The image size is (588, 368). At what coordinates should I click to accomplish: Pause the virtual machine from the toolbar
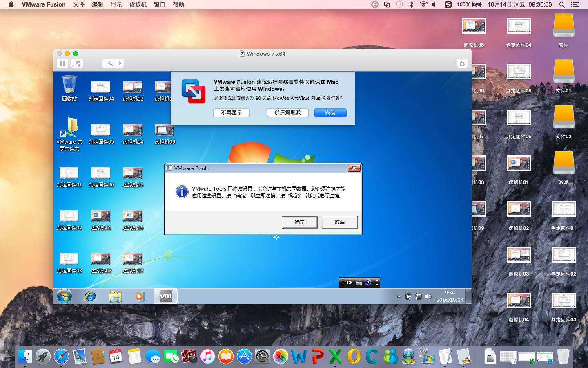(x=62, y=63)
